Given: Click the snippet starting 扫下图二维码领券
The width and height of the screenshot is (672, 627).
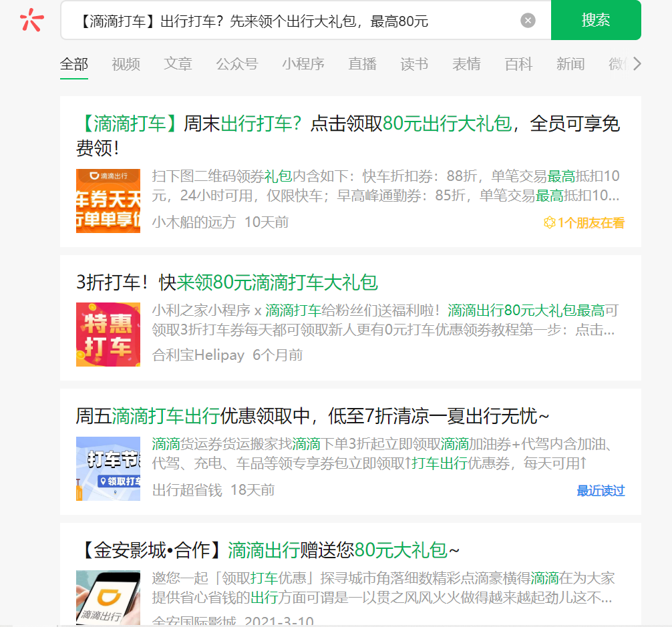Looking at the screenshot, I should (385, 186).
